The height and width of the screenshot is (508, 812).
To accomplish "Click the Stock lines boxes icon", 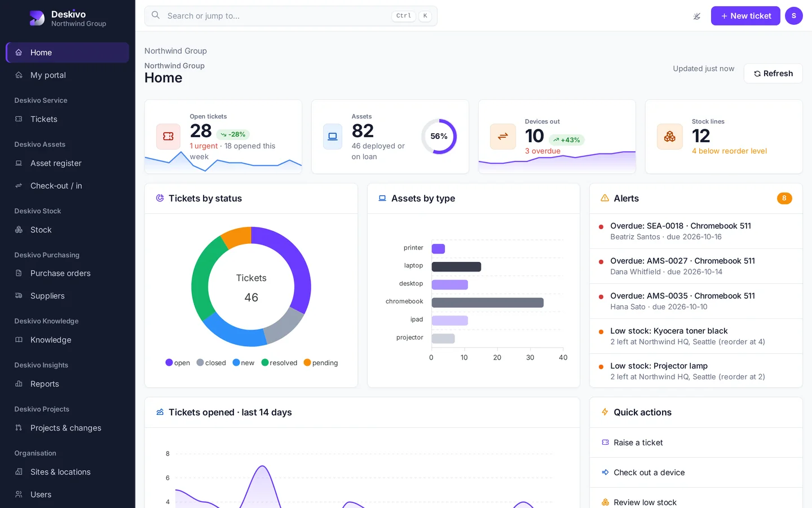I will (x=670, y=136).
